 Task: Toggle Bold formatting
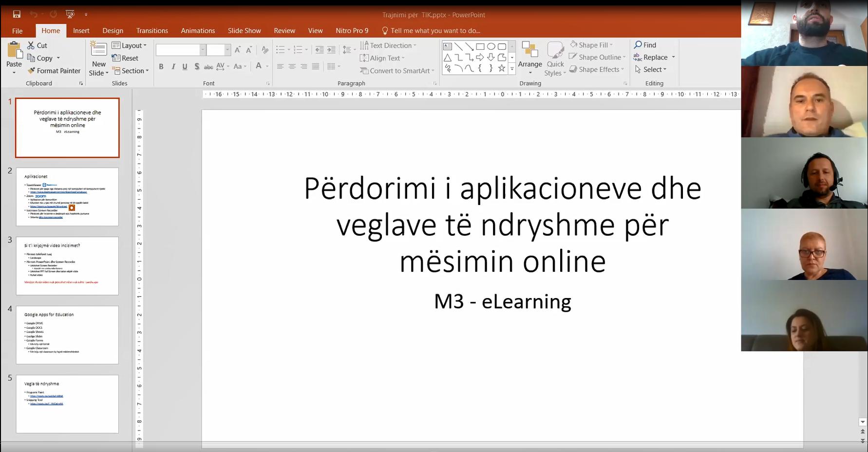(x=161, y=66)
